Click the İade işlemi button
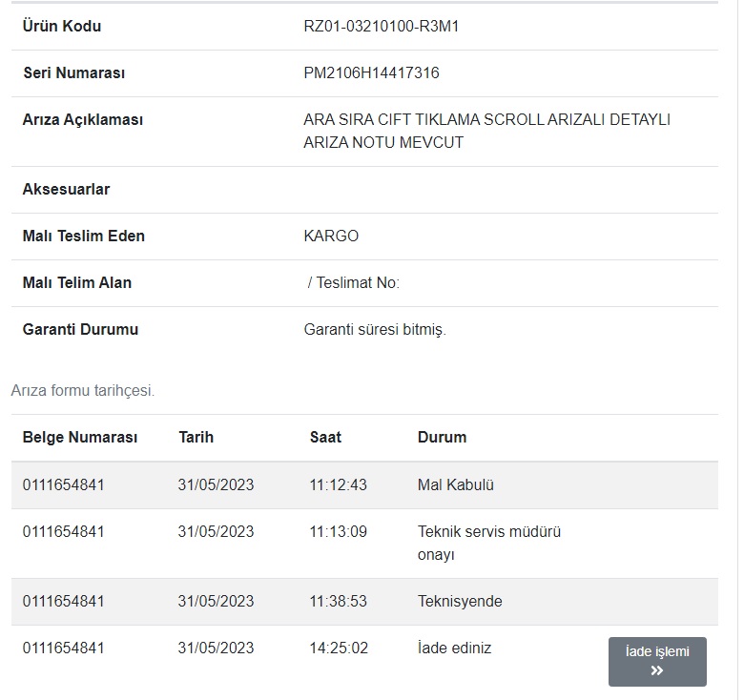The width and height of the screenshot is (744, 700). click(x=657, y=661)
